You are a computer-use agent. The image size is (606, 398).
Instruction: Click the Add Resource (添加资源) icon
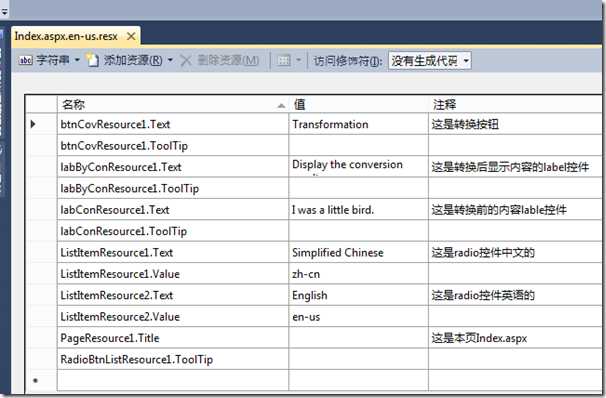(x=92, y=60)
